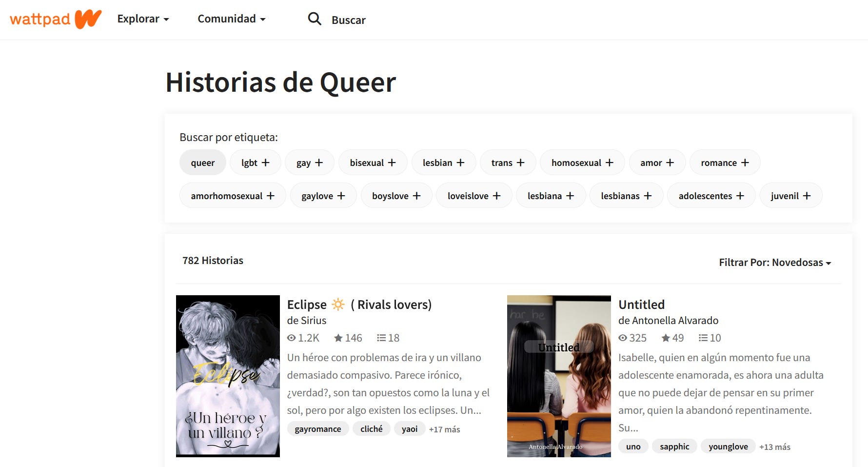This screenshot has width=868, height=467.
Task: Add the homosexual tag filter
Action: [x=582, y=162]
